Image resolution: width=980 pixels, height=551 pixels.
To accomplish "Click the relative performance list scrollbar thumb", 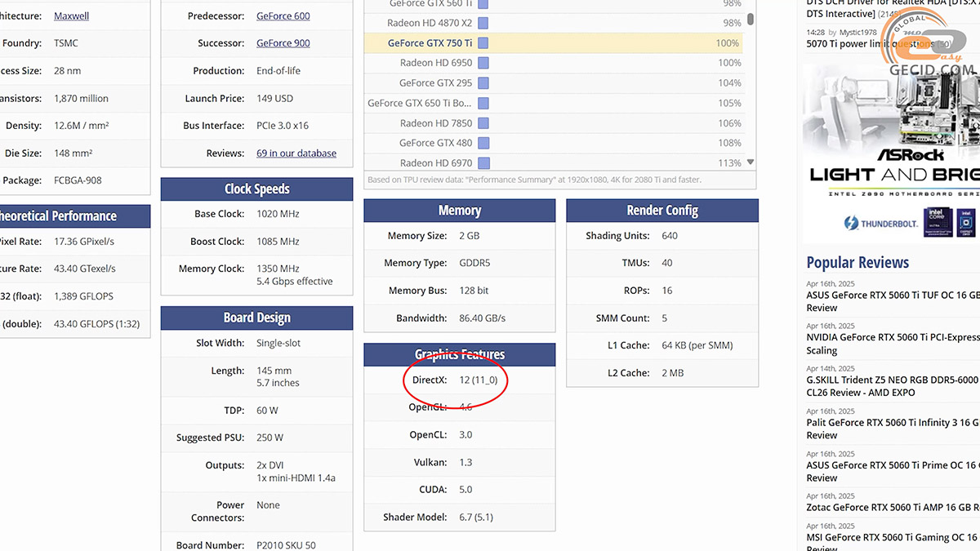I will (x=751, y=19).
